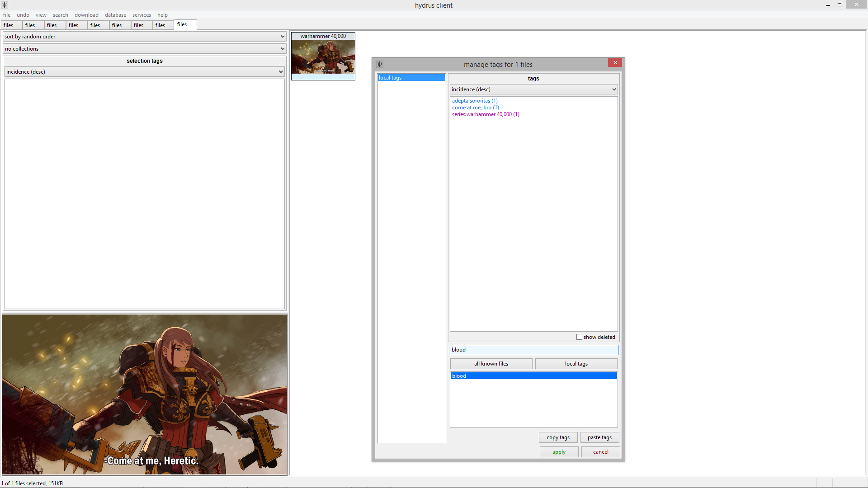Expand the tag namespace dropdown in manage tags
868x488 pixels.
click(x=613, y=89)
